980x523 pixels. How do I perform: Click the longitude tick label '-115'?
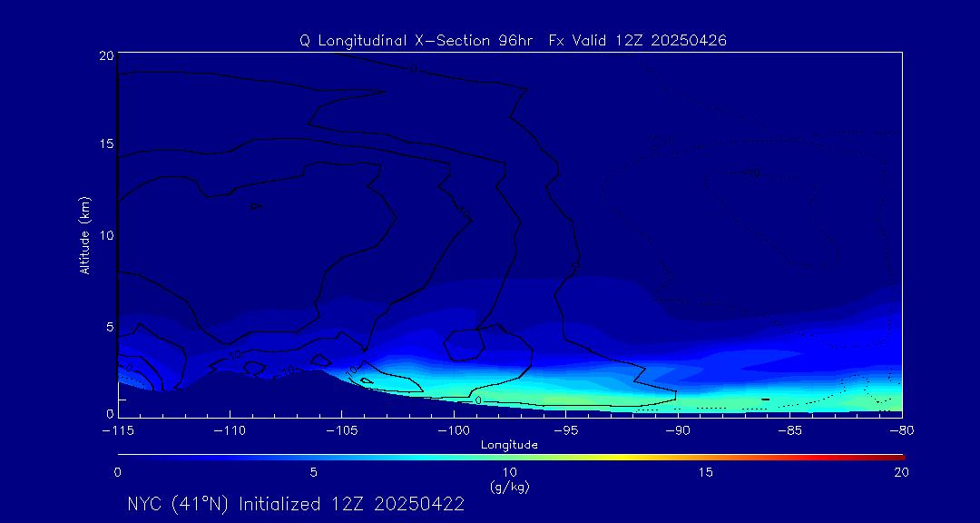(117, 431)
